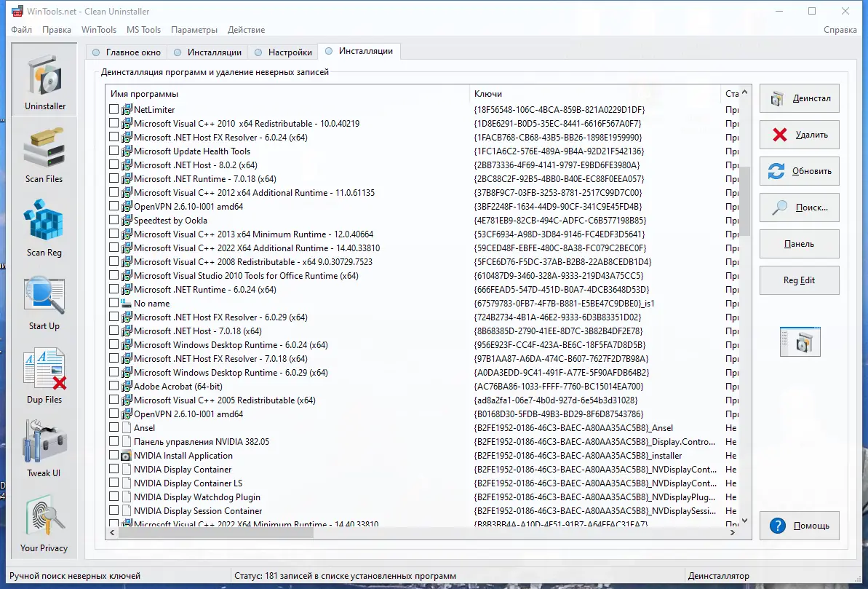Click the Microsoft Windows Desktop Runtime 6.0.29 icon
868x589 pixels.
pos(126,372)
